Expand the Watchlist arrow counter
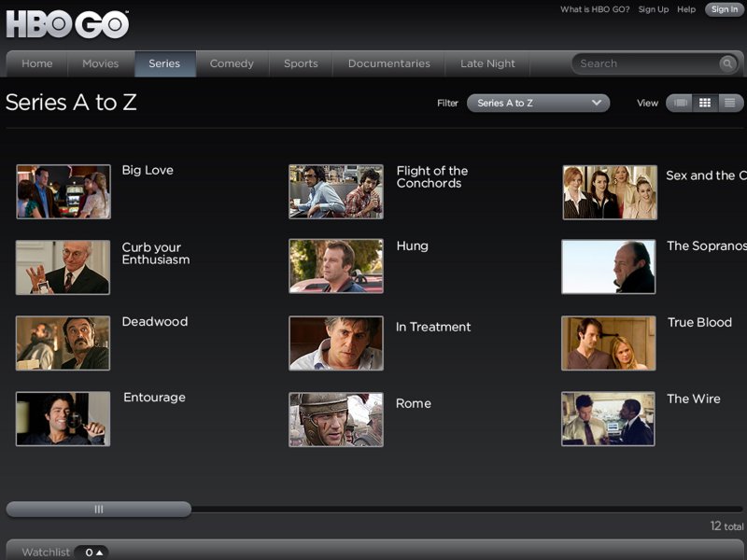Image resolution: width=747 pixels, height=560 pixels. coord(92,553)
